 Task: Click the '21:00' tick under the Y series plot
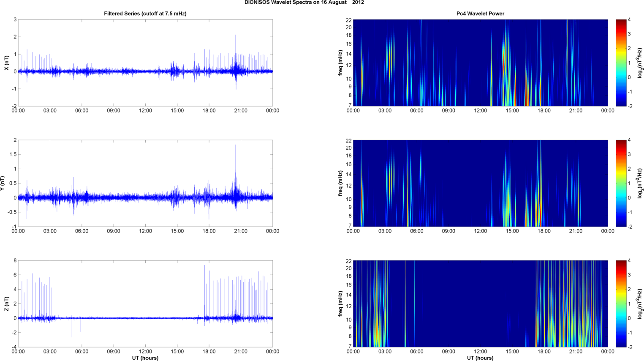pos(241,231)
